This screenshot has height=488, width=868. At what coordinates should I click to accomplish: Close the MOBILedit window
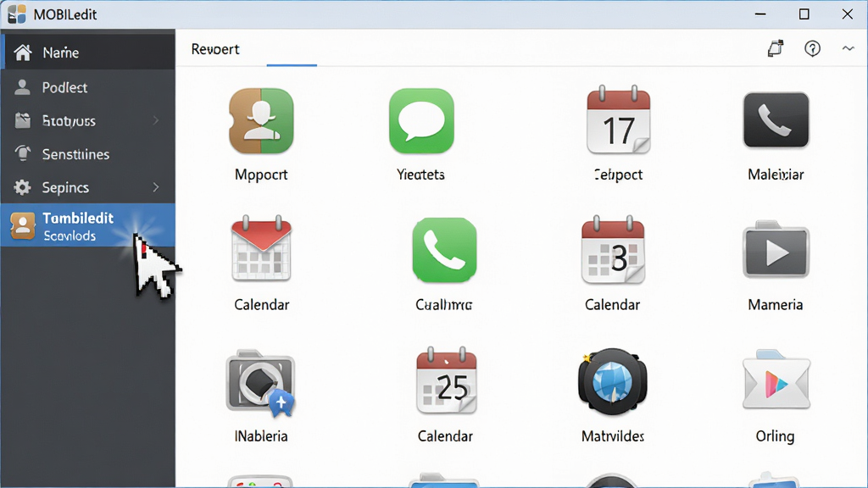point(847,14)
